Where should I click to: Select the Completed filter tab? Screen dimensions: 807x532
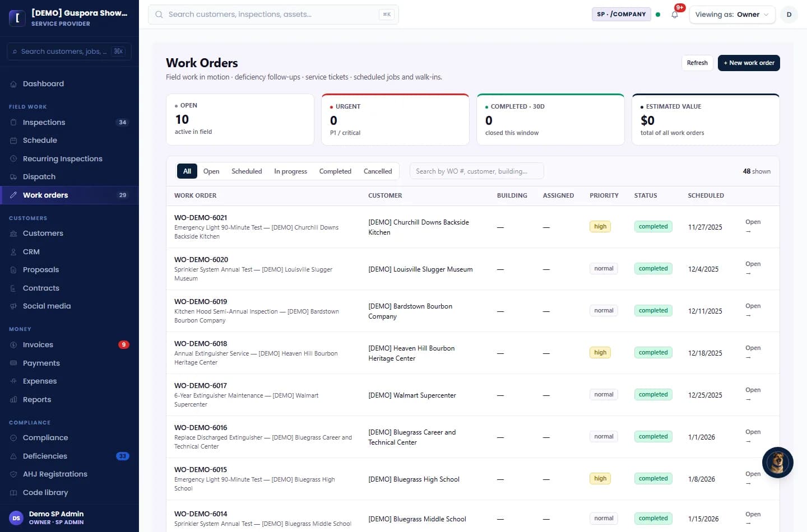coord(335,171)
